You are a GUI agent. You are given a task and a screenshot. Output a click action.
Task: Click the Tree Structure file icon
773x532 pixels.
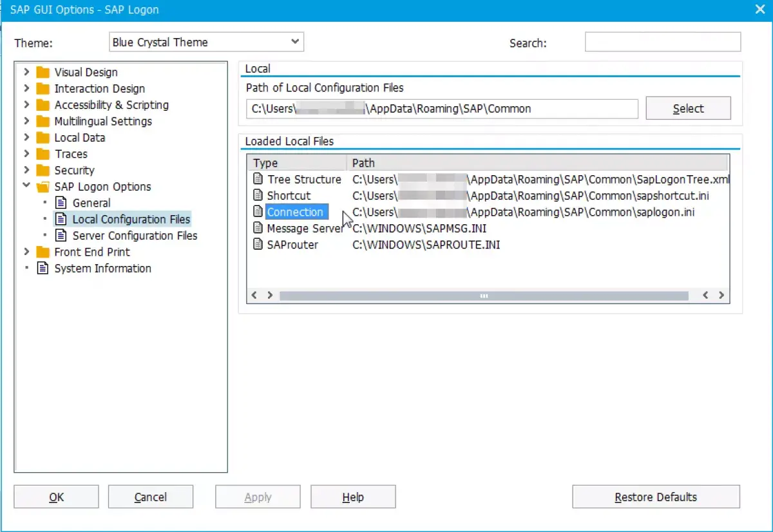258,179
